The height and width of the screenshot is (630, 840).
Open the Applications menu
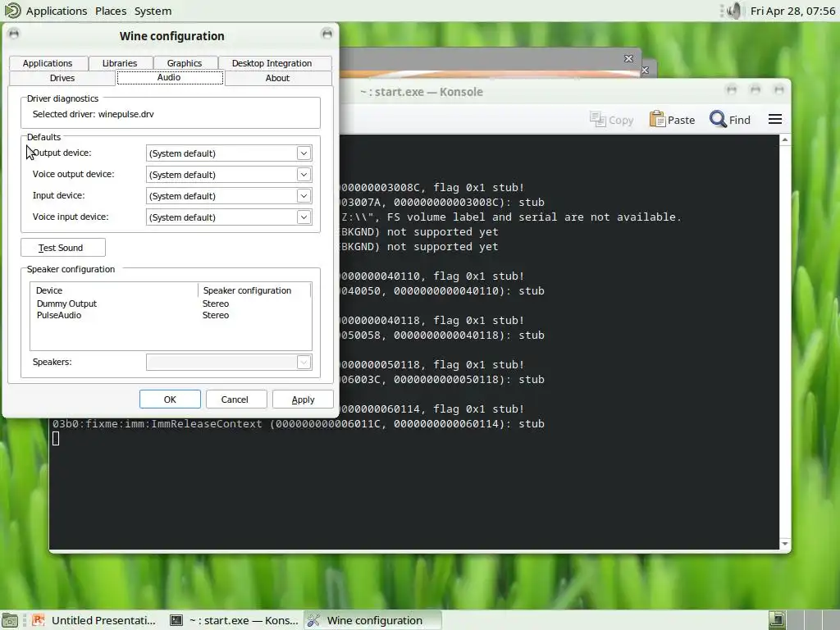[x=57, y=11]
